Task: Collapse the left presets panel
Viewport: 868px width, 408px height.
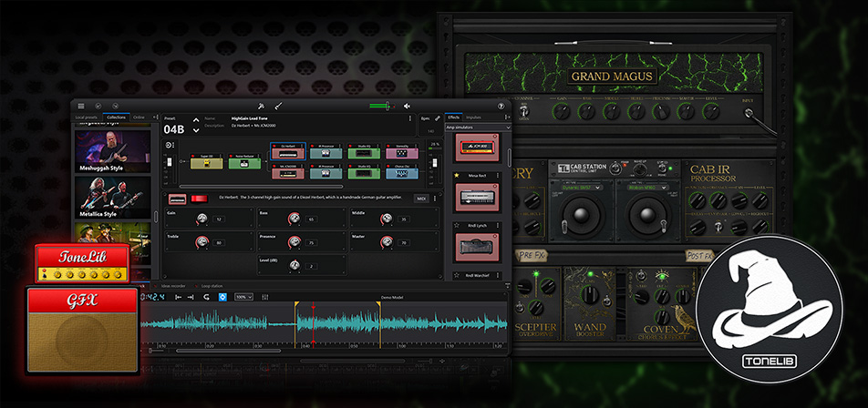Action: click(x=156, y=117)
